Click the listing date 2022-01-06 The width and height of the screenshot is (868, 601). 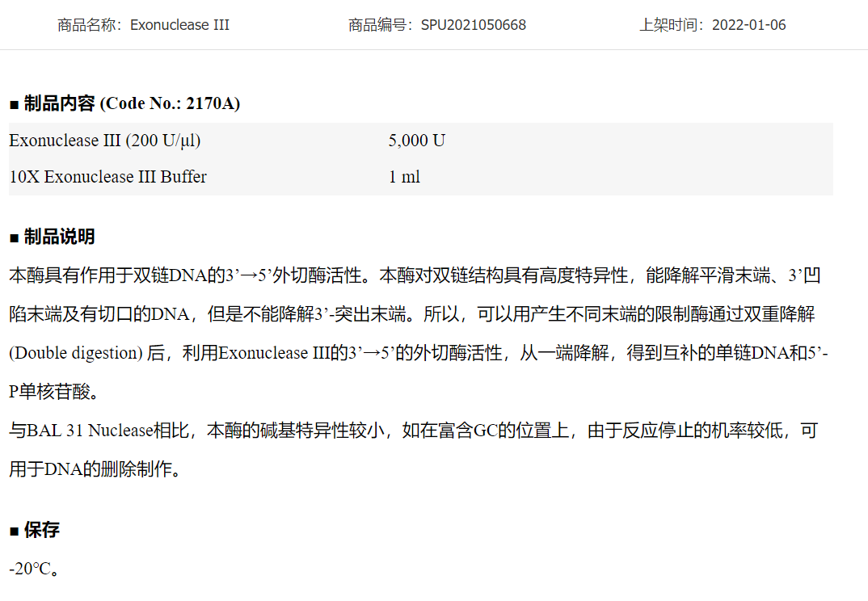(748, 25)
